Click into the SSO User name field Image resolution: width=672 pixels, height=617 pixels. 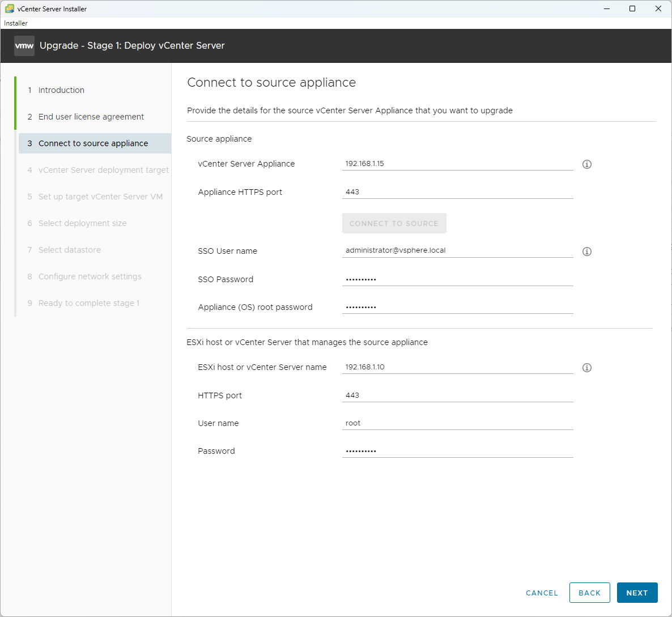click(457, 250)
